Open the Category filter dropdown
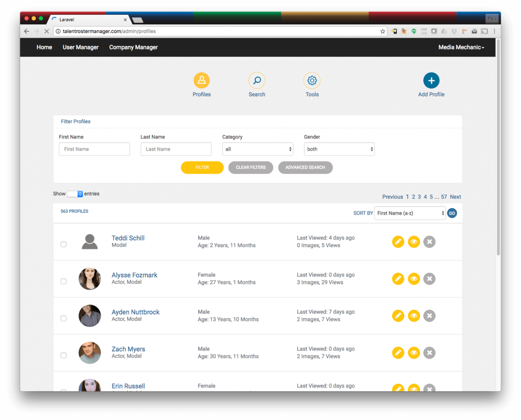 (257, 149)
